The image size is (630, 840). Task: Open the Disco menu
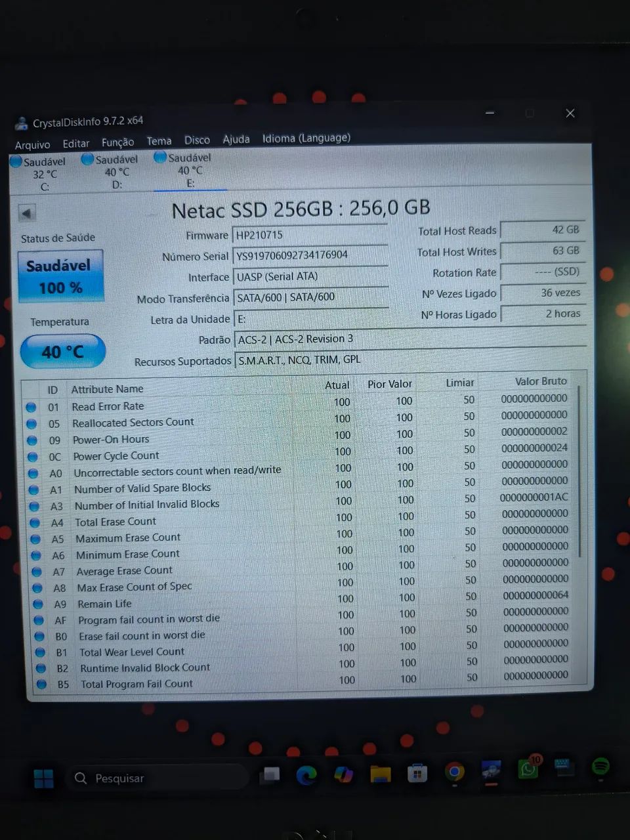pyautogui.click(x=197, y=140)
